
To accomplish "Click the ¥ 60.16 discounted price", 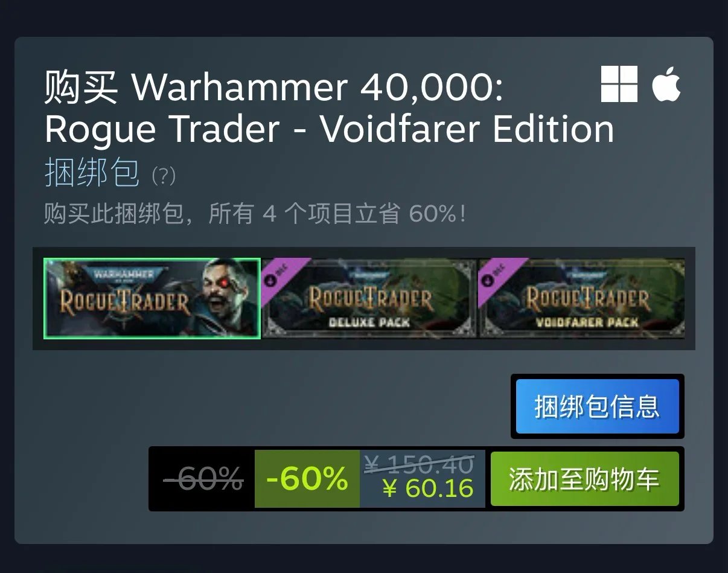I will [x=428, y=488].
